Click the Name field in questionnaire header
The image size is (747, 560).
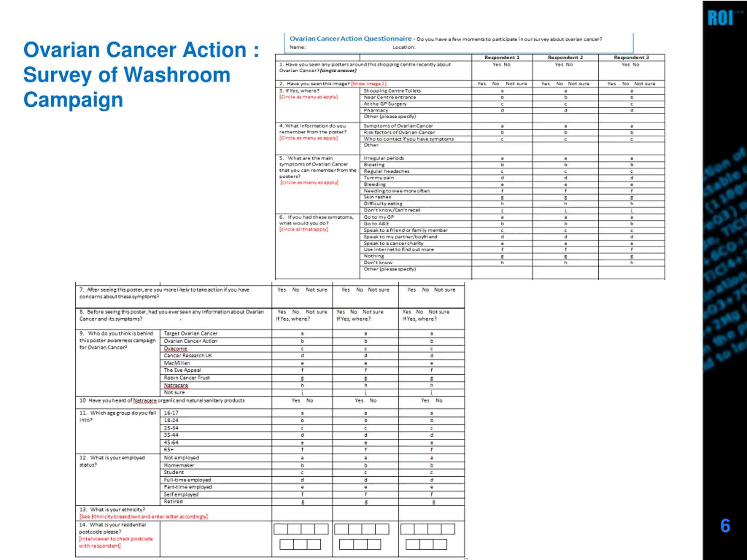(298, 47)
